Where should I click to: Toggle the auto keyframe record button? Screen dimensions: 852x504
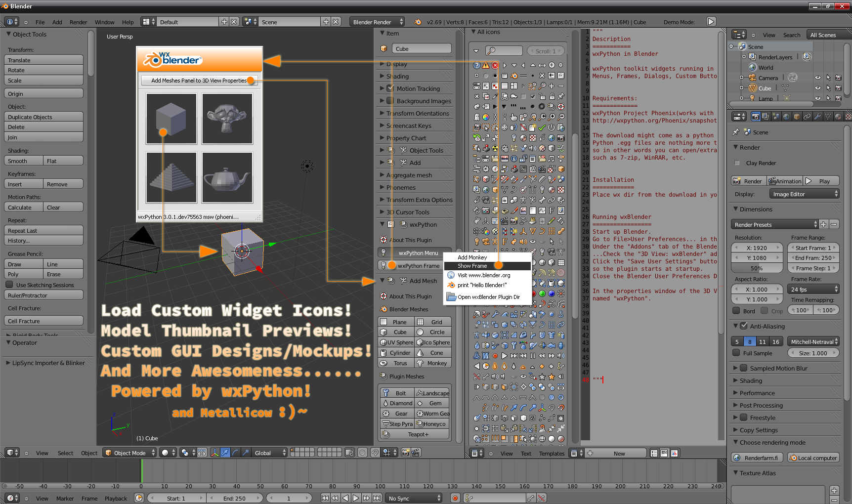click(x=455, y=498)
